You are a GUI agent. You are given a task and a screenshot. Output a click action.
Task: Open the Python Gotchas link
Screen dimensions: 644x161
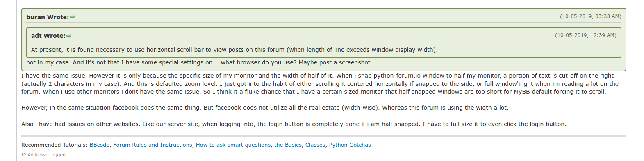tap(350, 145)
